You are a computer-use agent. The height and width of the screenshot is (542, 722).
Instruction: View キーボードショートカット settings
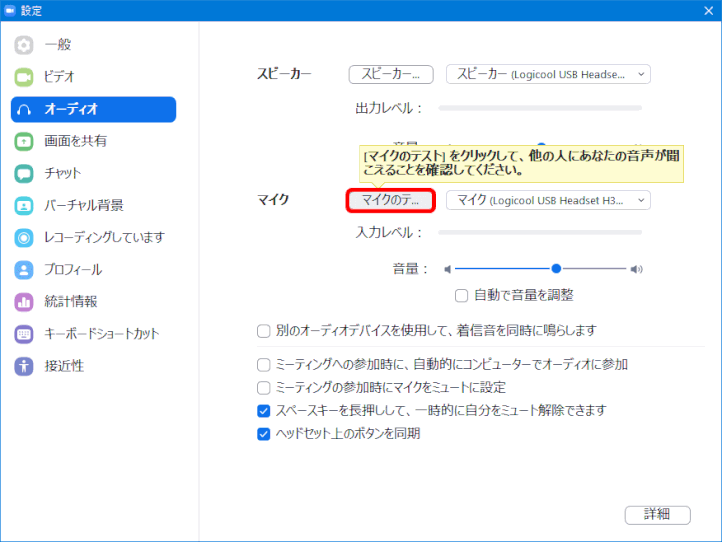[x=93, y=334]
